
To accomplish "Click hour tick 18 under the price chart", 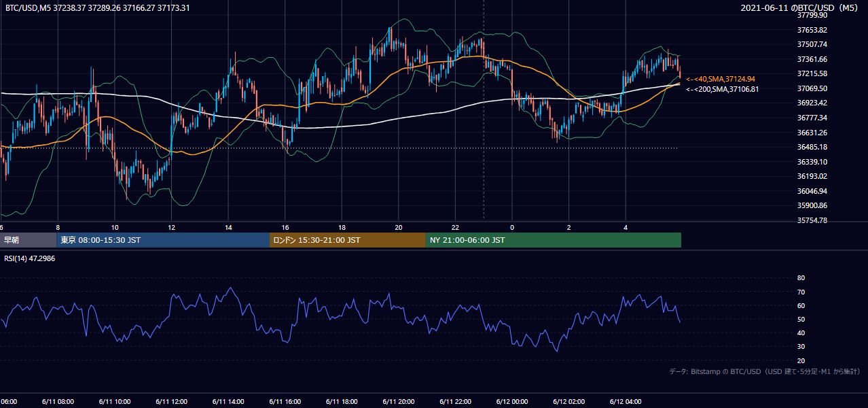I will [x=342, y=228].
